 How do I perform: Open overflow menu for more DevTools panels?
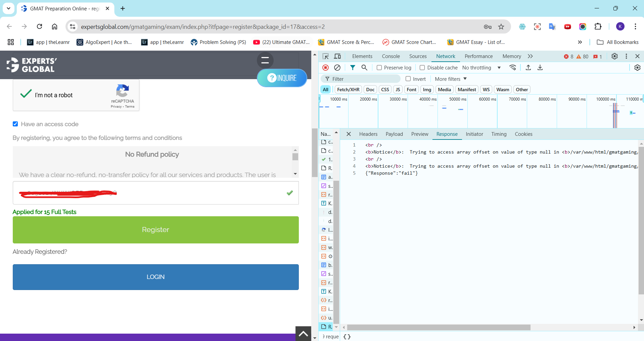click(530, 56)
